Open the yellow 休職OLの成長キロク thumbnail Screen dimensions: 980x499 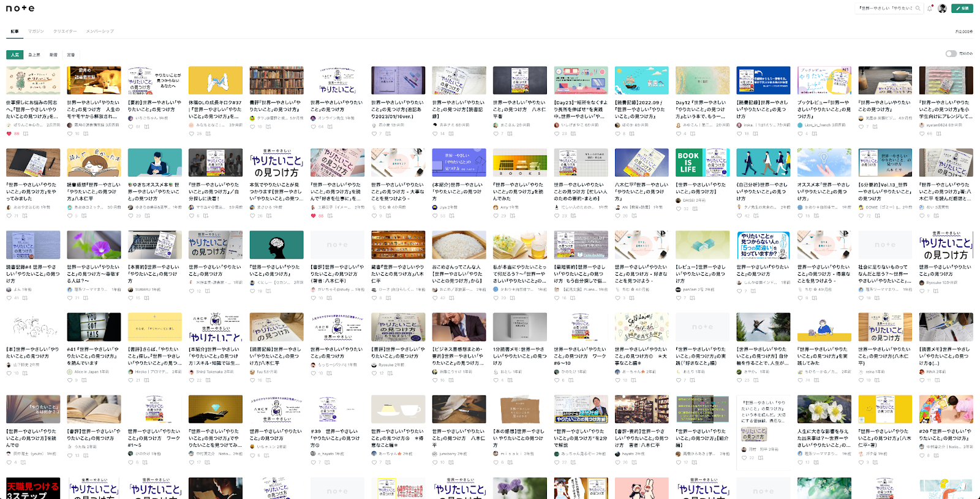click(x=216, y=80)
